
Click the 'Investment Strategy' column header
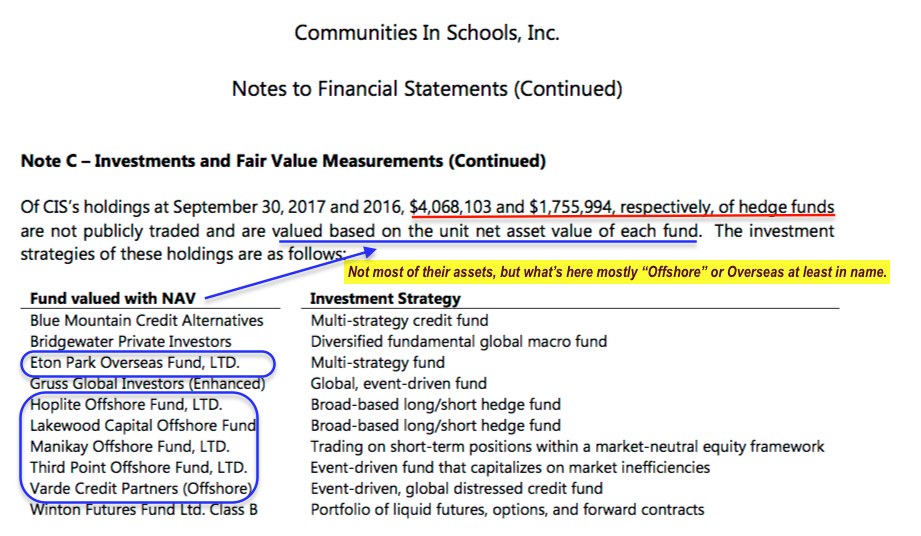pyautogui.click(x=385, y=298)
